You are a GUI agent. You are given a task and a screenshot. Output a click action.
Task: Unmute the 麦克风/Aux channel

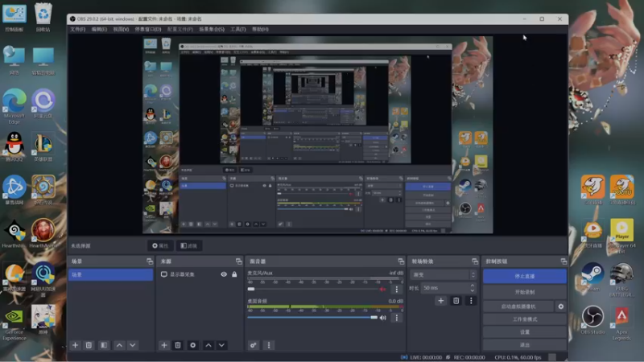(383, 289)
